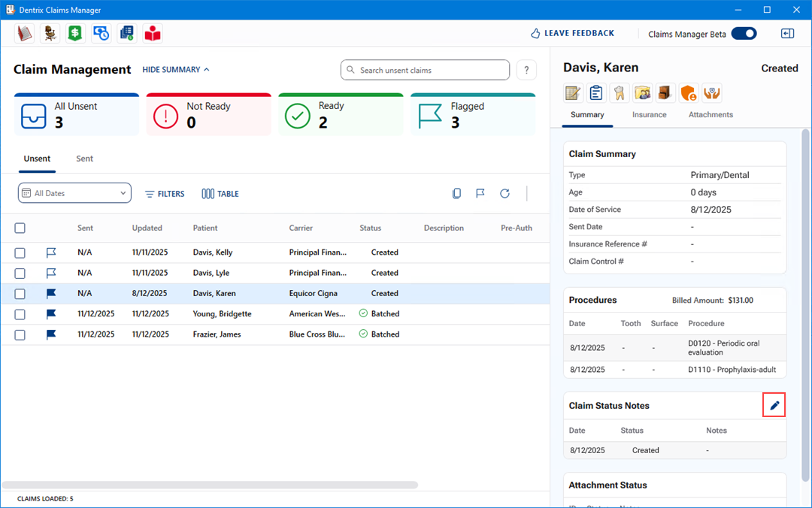Click the TABLE view button
This screenshot has width=812, height=508.
220,194
